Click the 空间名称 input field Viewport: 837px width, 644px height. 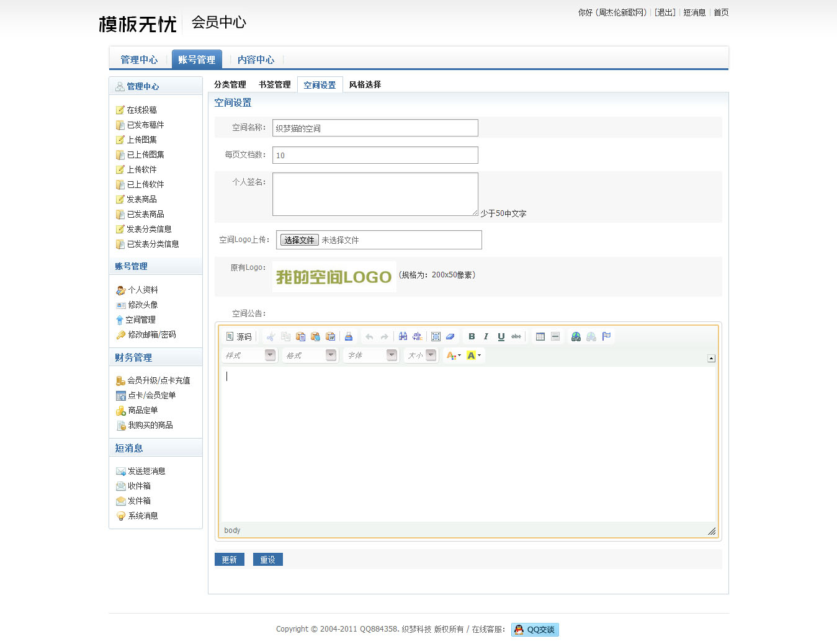pyautogui.click(x=375, y=128)
